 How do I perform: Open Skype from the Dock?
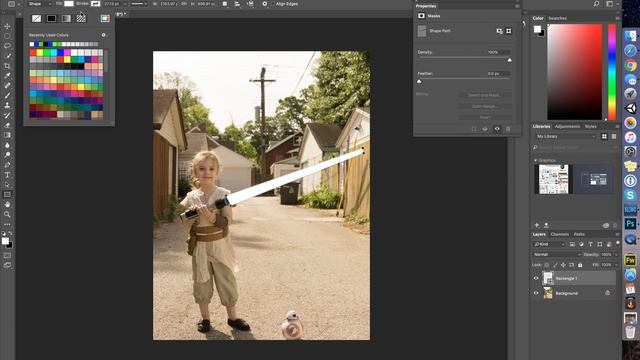(630, 195)
